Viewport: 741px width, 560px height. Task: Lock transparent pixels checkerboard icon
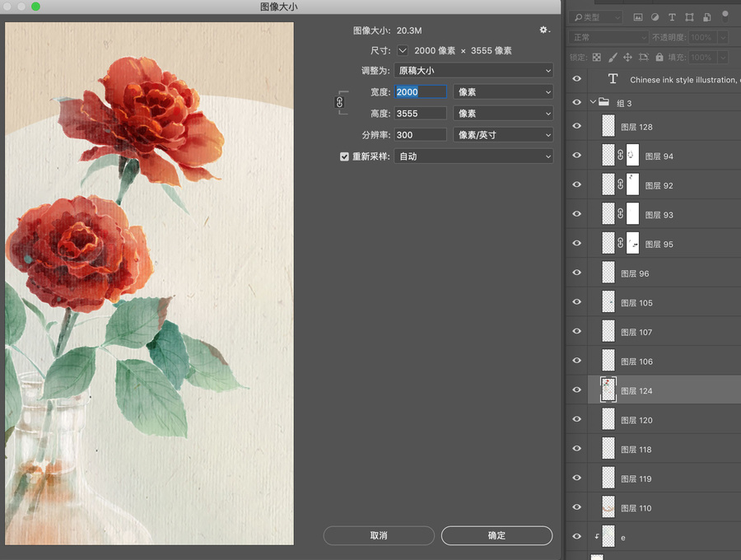pos(597,57)
